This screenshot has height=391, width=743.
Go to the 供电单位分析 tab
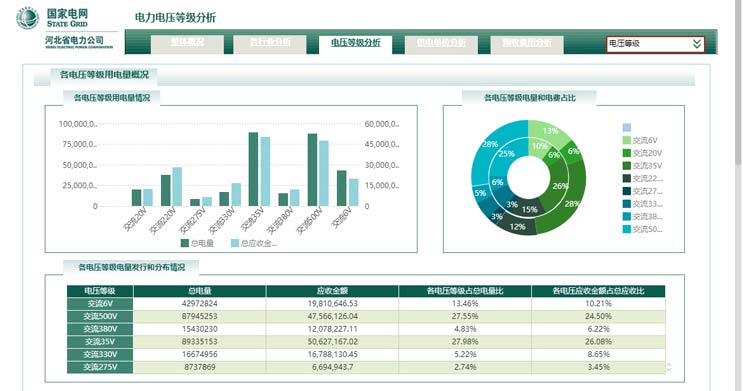point(441,43)
